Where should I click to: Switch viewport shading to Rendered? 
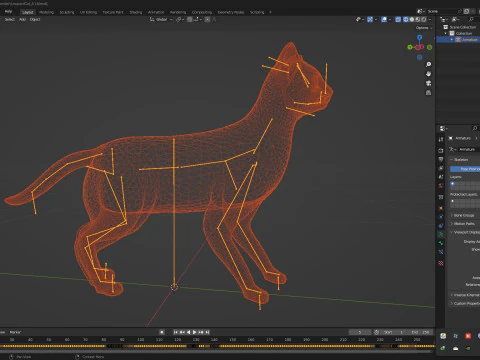424,19
